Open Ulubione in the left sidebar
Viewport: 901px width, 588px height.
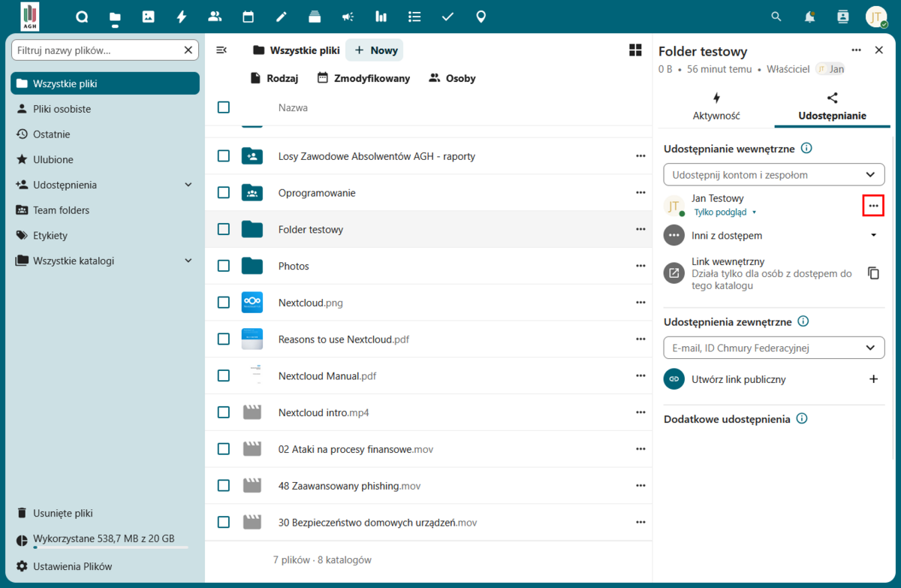[x=53, y=159]
